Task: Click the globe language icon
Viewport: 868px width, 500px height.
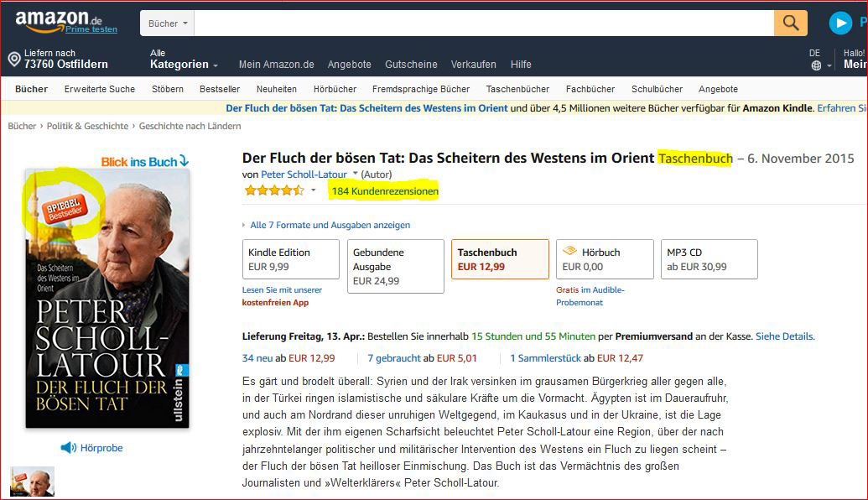Action: (816, 65)
